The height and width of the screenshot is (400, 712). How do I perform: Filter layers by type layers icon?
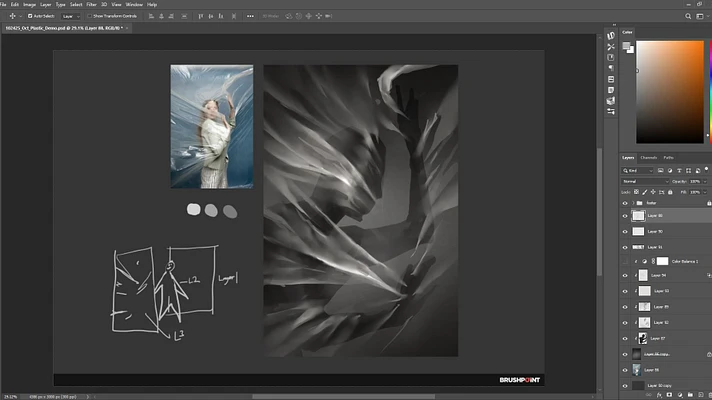click(679, 170)
